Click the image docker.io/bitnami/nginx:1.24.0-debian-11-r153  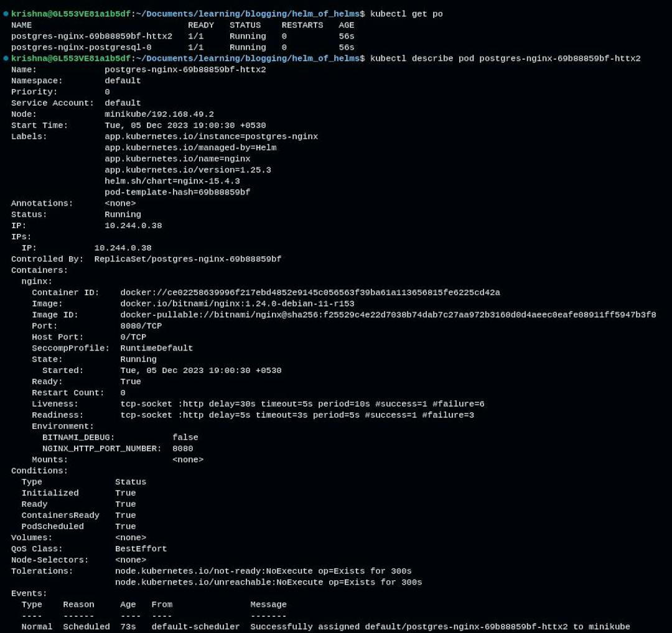tap(237, 304)
